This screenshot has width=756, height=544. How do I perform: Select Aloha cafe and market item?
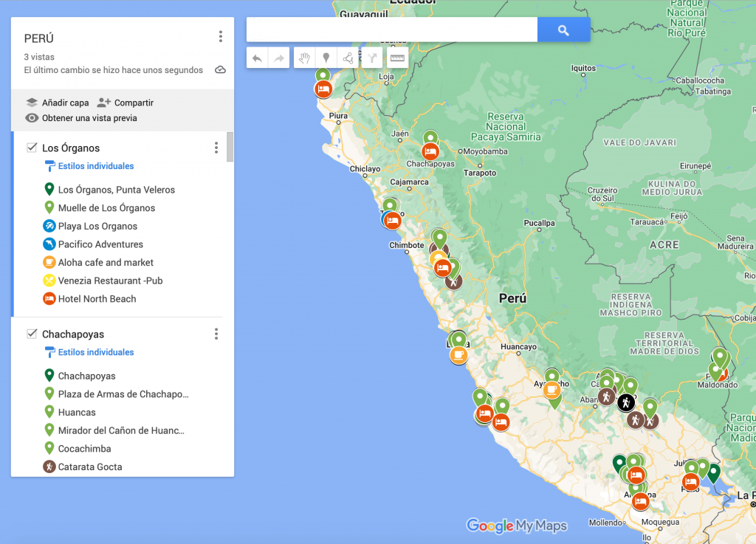point(106,263)
